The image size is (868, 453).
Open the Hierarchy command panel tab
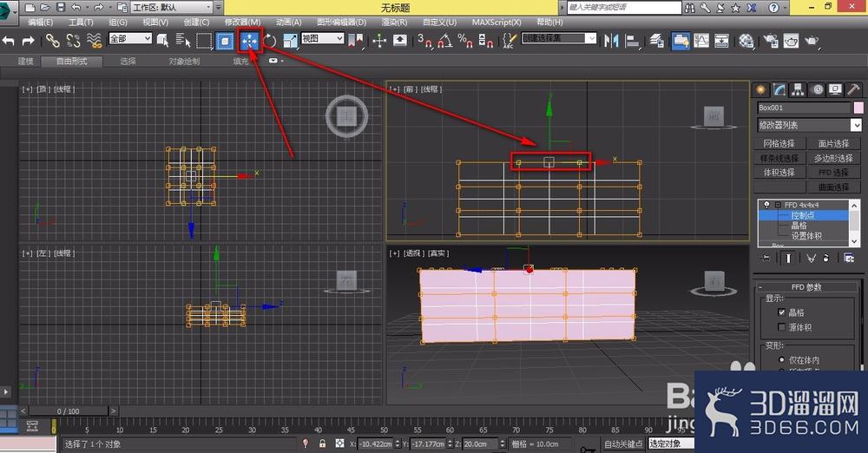pyautogui.click(x=798, y=89)
